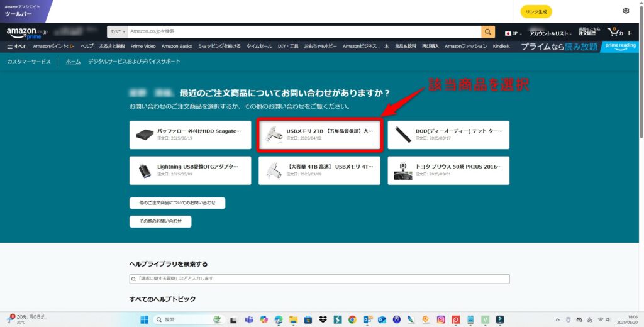Open Google Chrome from the taskbar
Viewport: 644px width, 327px height.
click(352, 319)
